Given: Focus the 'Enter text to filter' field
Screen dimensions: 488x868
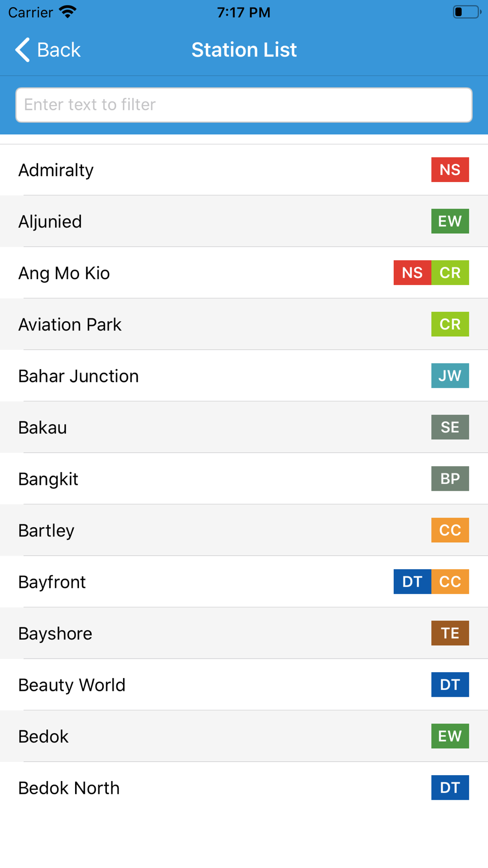Looking at the screenshot, I should click(x=244, y=105).
